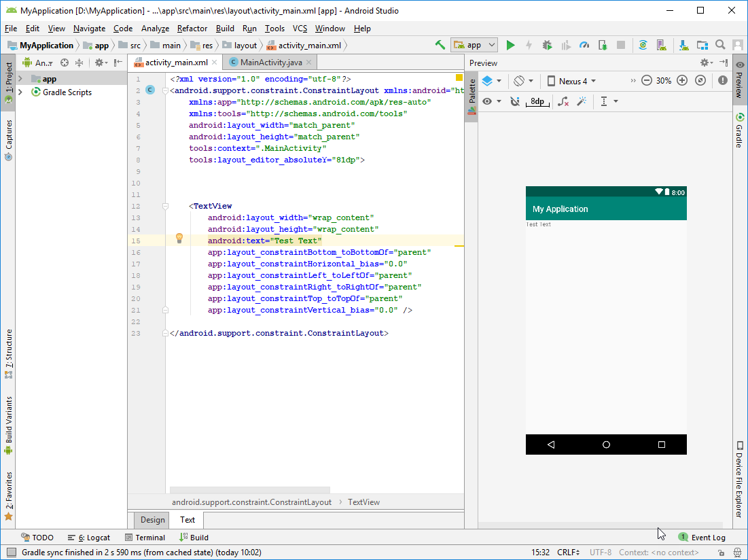This screenshot has height=560, width=748.
Task: Hide the Project tool window
Action: coord(118,63)
